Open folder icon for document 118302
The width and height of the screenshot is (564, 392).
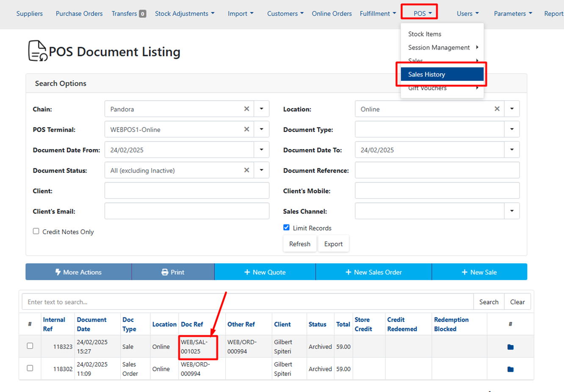(510, 369)
